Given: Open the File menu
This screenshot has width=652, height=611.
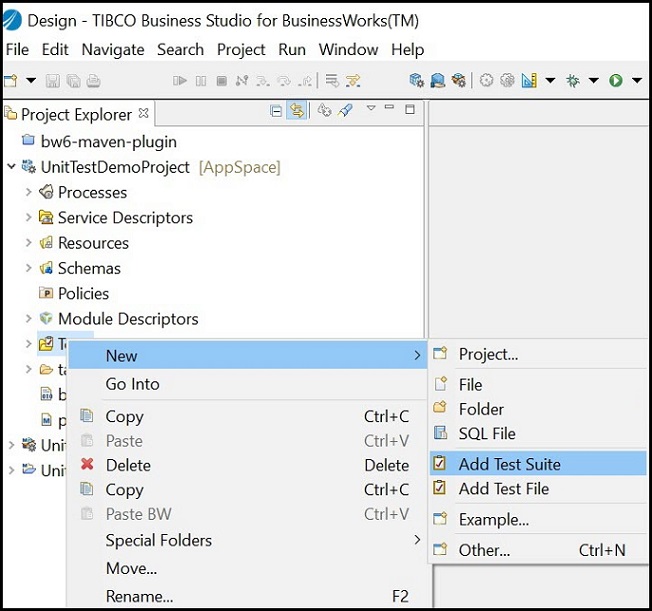Looking at the screenshot, I should (x=17, y=49).
